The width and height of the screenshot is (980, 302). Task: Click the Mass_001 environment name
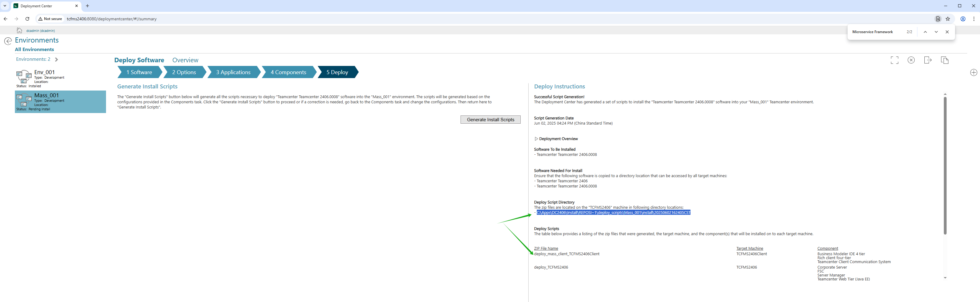(x=47, y=95)
